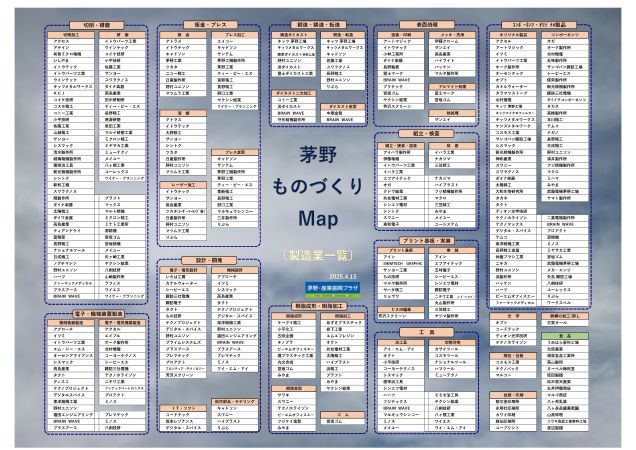The height and width of the screenshot is (450, 636).
Task: Click the アルマイト処理 column header
Action: point(452,87)
